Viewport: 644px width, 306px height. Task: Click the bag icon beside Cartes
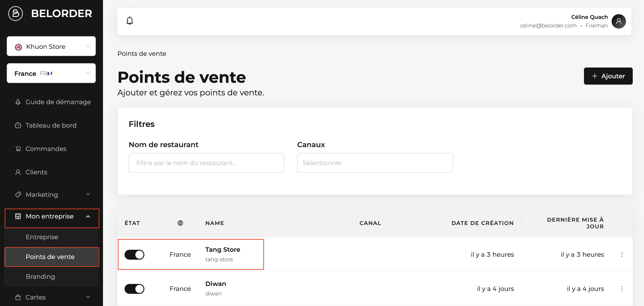click(18, 297)
